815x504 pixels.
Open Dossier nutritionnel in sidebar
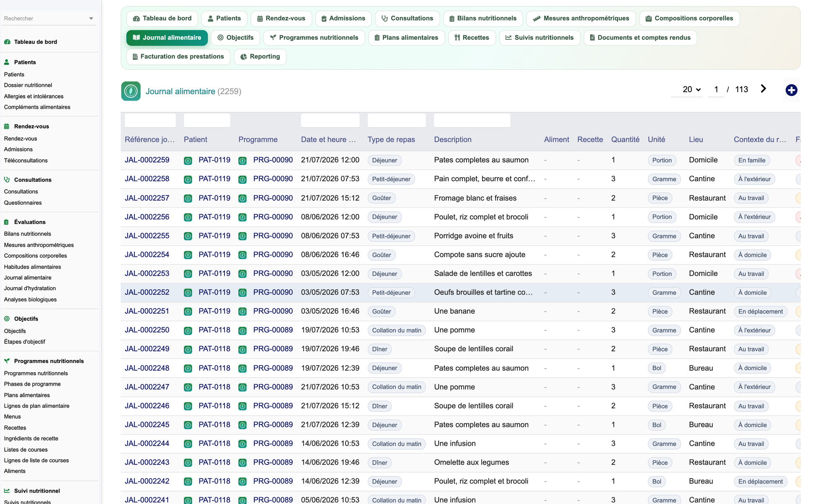[x=28, y=85]
